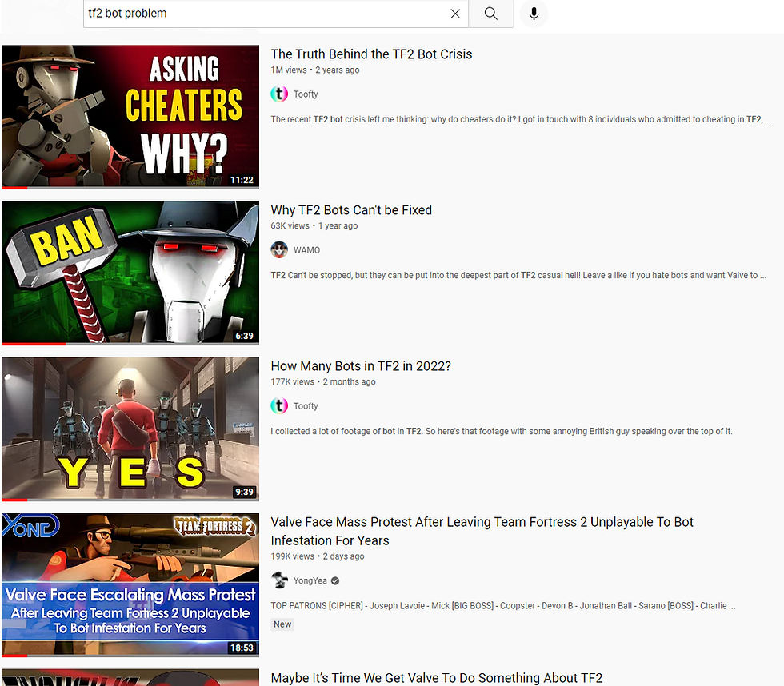Click Toofty avatar under the Bot Crisis video
784x686 pixels.
[279, 94]
